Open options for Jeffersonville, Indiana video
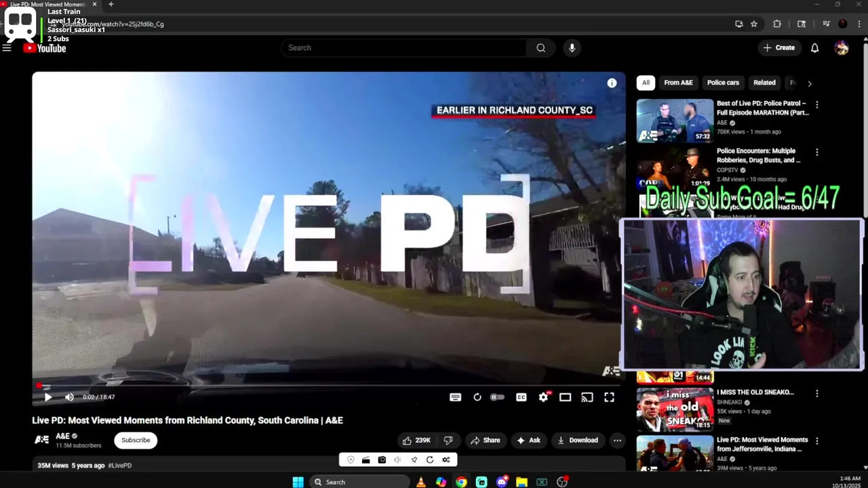This screenshot has height=488, width=868. point(816,441)
